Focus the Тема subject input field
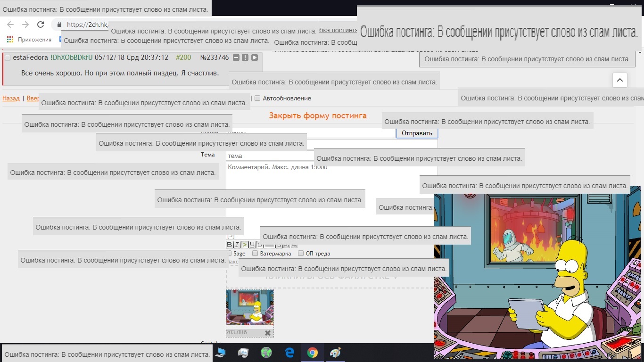The width and height of the screenshot is (644, 362). click(x=270, y=156)
